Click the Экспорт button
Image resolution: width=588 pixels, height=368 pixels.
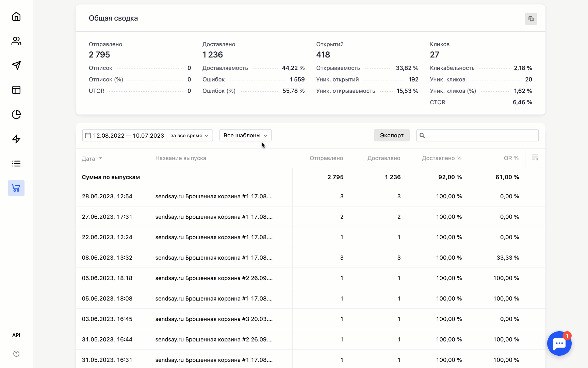pyautogui.click(x=391, y=135)
